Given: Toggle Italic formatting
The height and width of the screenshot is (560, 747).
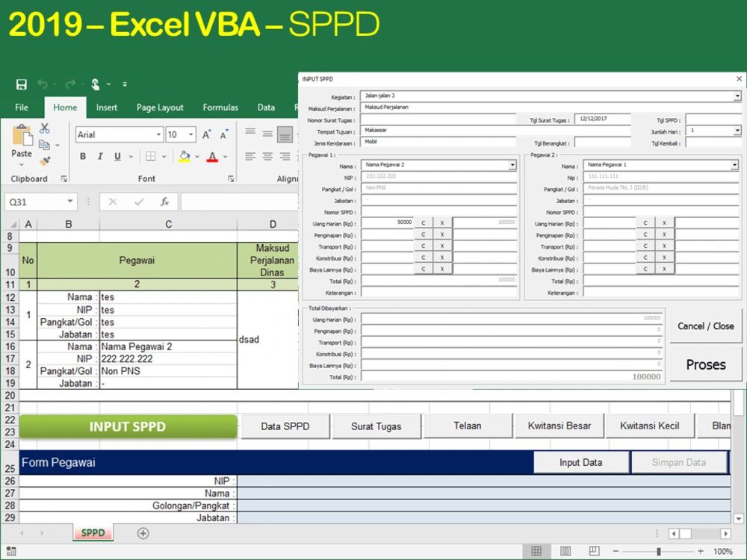Looking at the screenshot, I should pos(100,156).
